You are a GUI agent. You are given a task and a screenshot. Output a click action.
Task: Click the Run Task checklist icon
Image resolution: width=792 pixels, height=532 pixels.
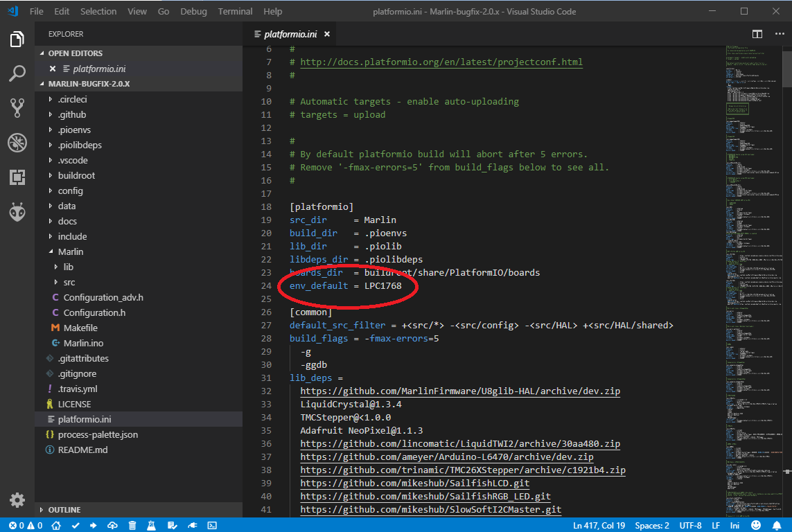(x=172, y=526)
